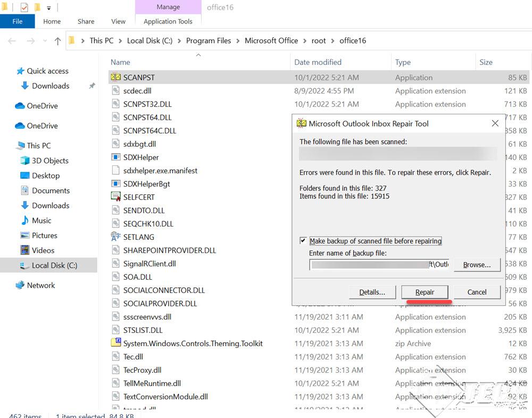532x418 pixels.
Task: Select the SCANPST application icon
Action: (x=115, y=77)
